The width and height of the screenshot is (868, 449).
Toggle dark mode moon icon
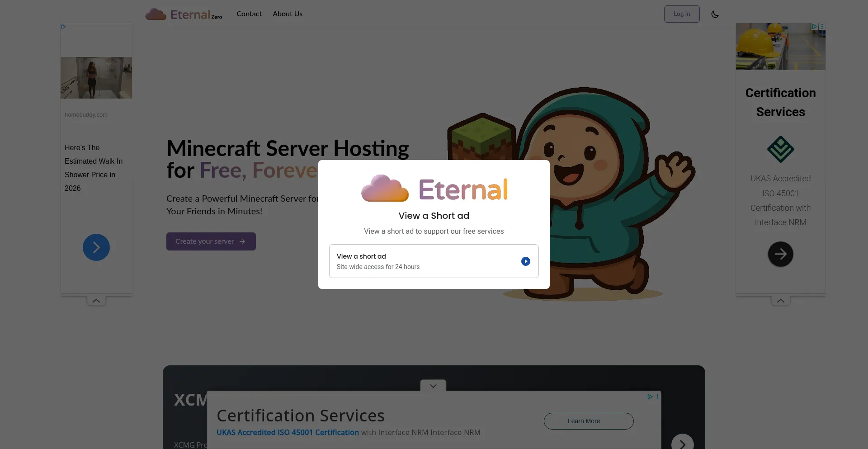point(715,14)
